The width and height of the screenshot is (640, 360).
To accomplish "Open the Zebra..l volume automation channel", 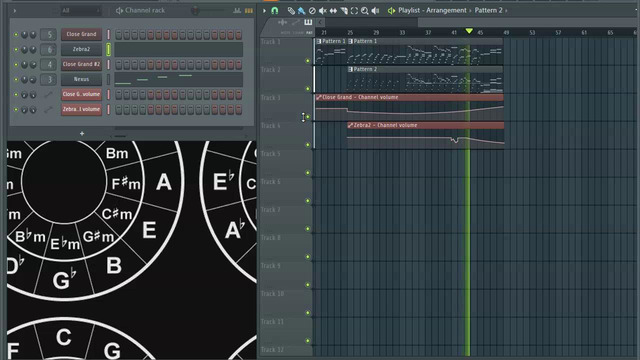I will (x=81, y=109).
